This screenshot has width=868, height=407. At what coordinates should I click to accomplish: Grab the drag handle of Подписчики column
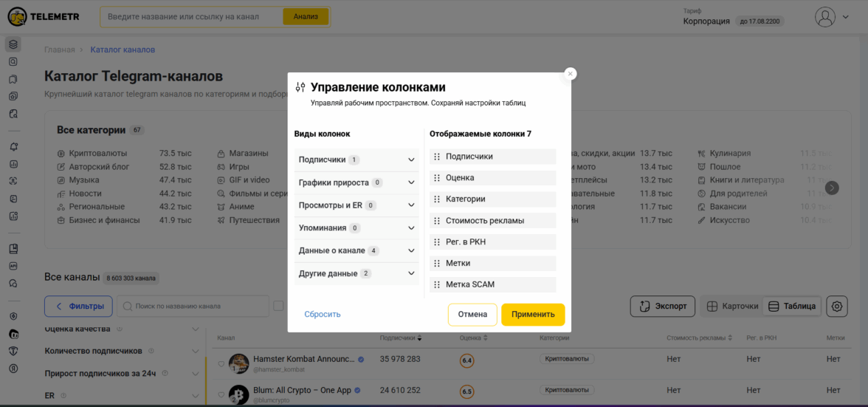pyautogui.click(x=437, y=157)
